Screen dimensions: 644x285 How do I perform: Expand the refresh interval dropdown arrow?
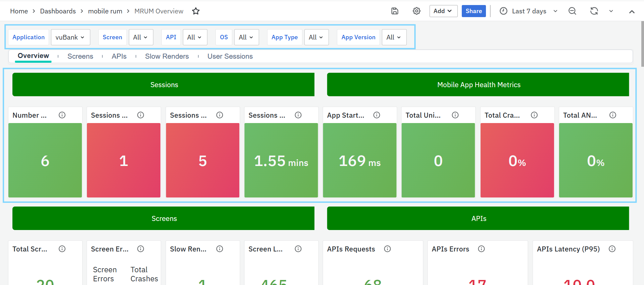click(x=611, y=11)
